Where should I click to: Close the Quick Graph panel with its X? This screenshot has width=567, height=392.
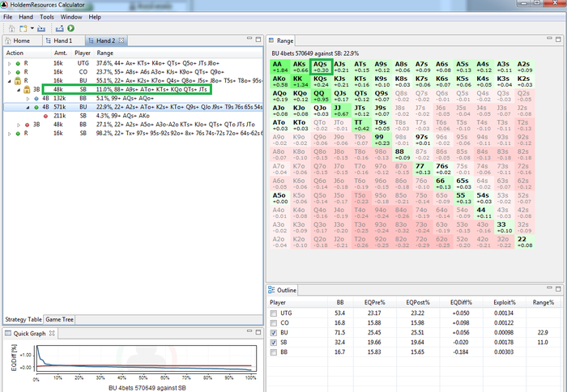(x=52, y=333)
